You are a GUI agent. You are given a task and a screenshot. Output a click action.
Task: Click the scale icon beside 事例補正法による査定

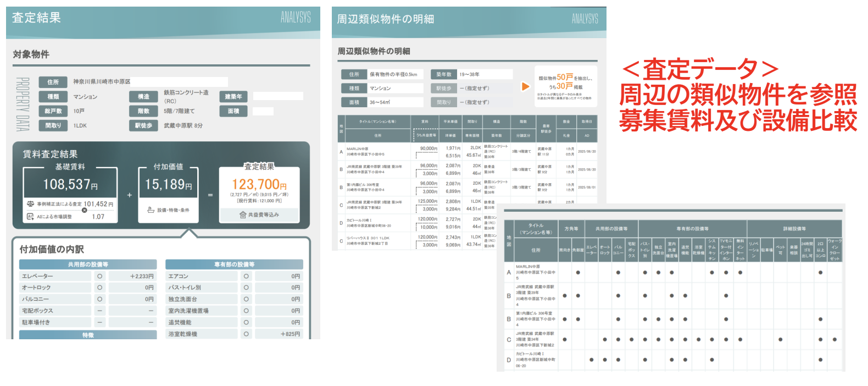[31, 204]
